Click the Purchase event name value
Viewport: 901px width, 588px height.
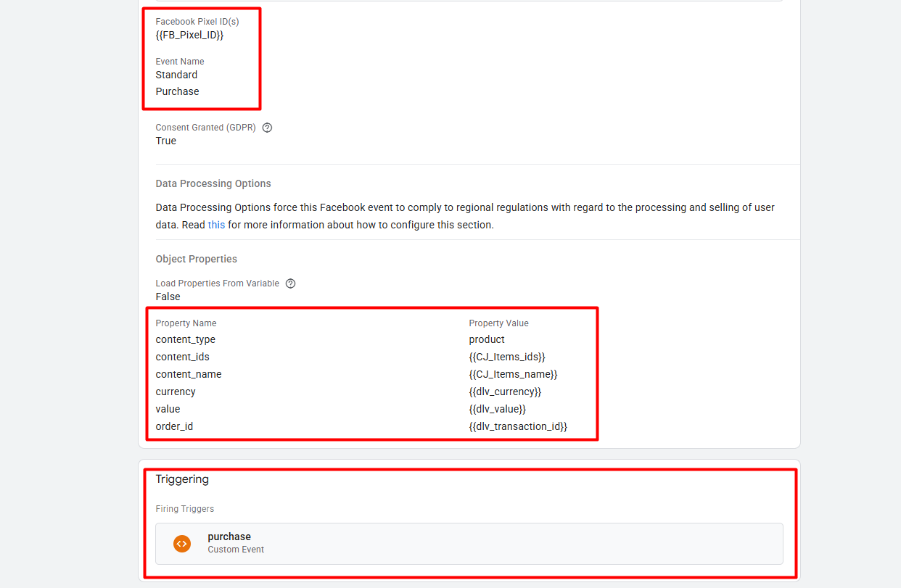tap(177, 91)
